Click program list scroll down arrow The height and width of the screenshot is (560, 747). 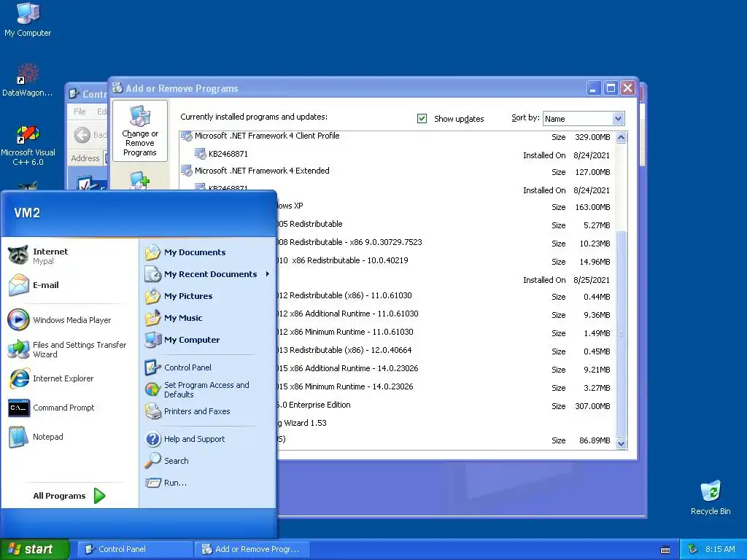(622, 443)
